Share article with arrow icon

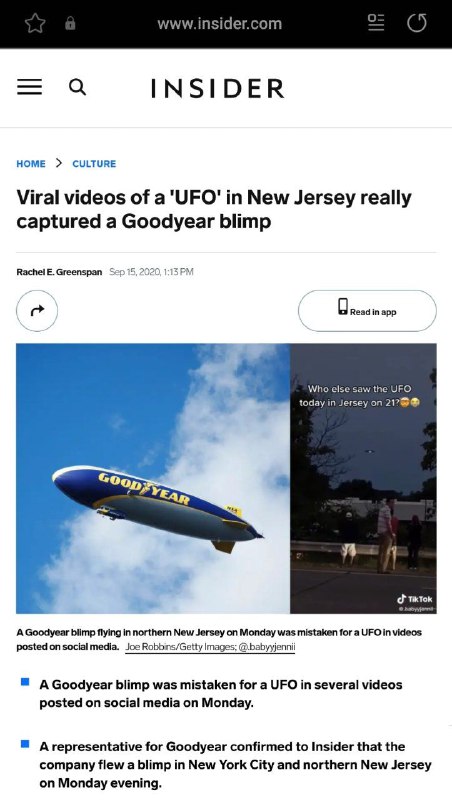point(37,311)
